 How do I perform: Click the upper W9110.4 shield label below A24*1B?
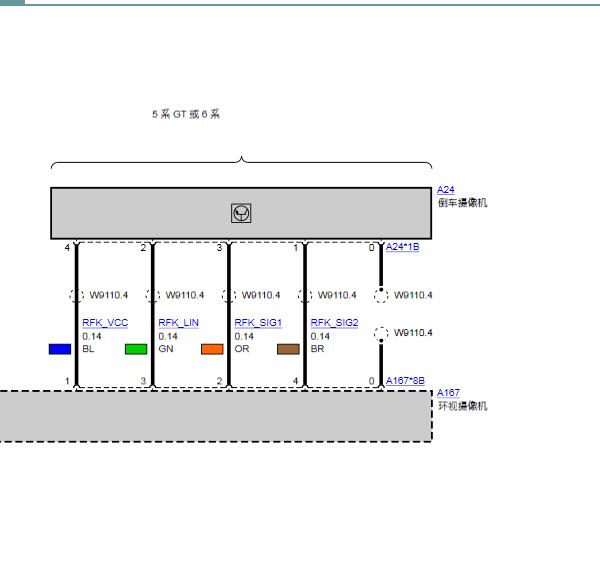[413, 295]
